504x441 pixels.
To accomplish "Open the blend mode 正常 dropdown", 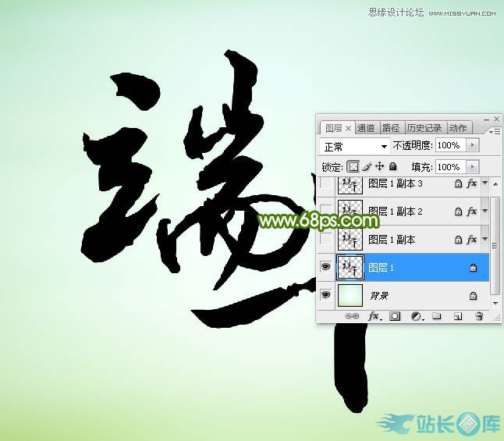I will pos(355,146).
